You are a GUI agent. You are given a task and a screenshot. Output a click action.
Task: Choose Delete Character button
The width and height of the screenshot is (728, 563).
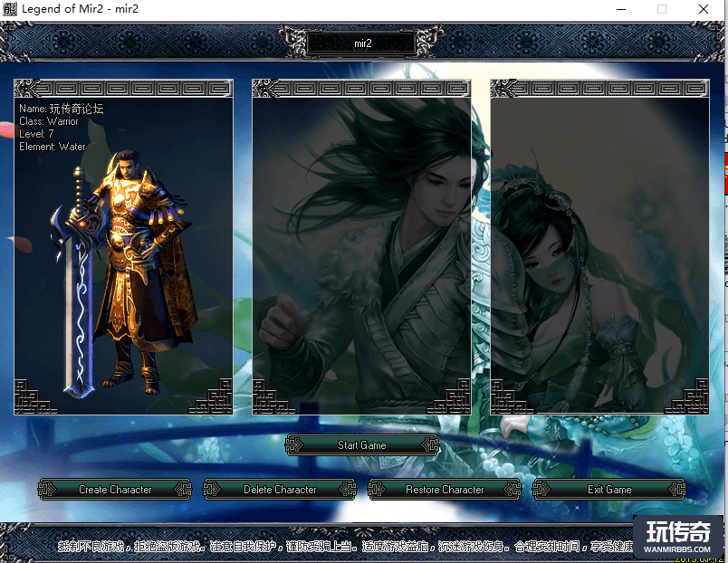tap(280, 489)
